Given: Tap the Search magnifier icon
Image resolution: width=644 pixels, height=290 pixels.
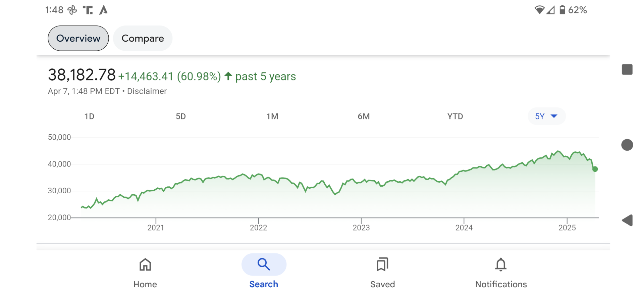Looking at the screenshot, I should (x=264, y=264).
